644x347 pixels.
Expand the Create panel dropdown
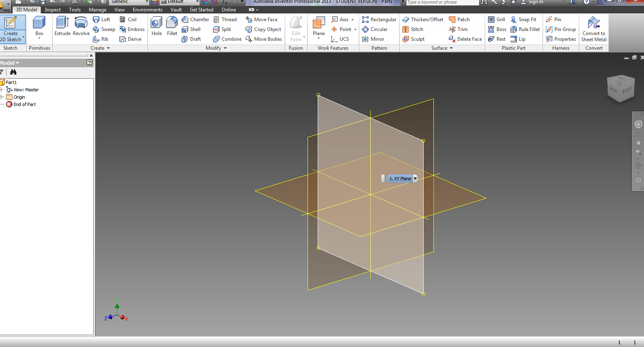pos(100,48)
